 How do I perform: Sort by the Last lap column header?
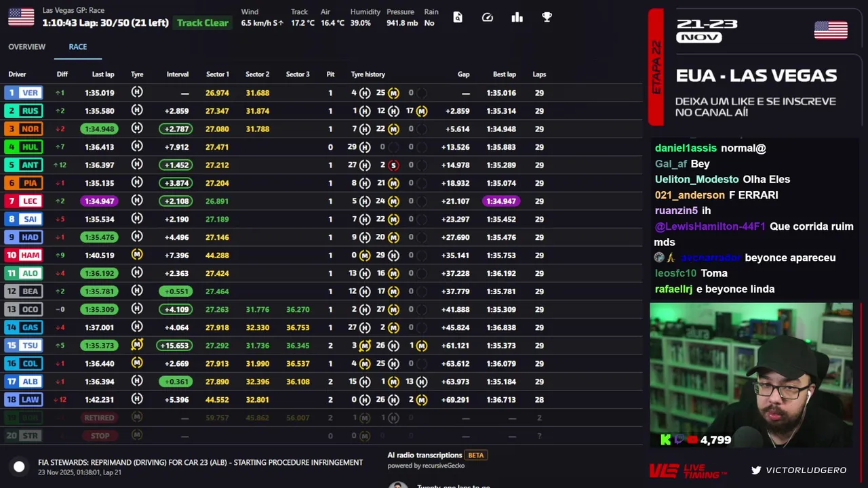(x=103, y=75)
